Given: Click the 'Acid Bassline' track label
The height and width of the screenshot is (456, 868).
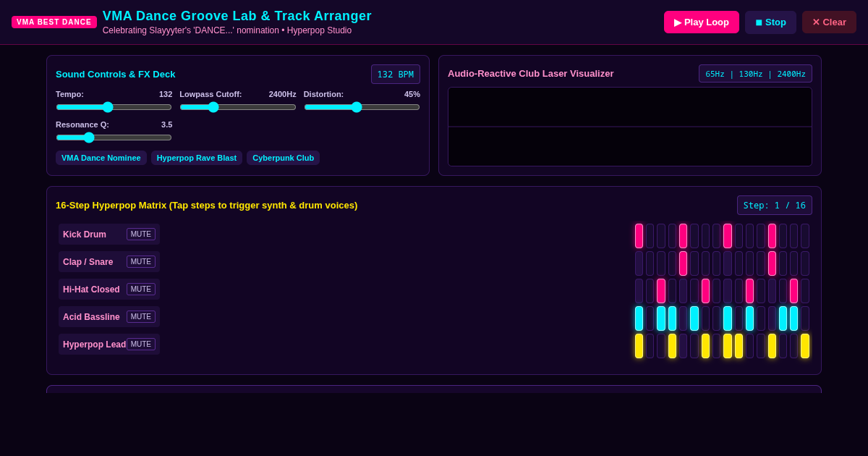Looking at the screenshot, I should pyautogui.click(x=91, y=317).
